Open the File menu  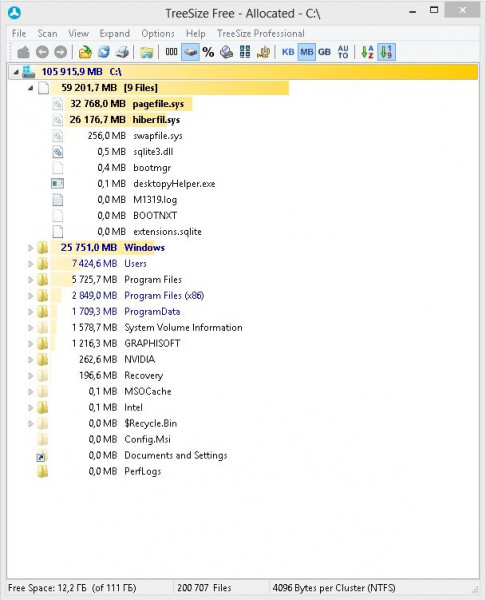click(x=19, y=34)
